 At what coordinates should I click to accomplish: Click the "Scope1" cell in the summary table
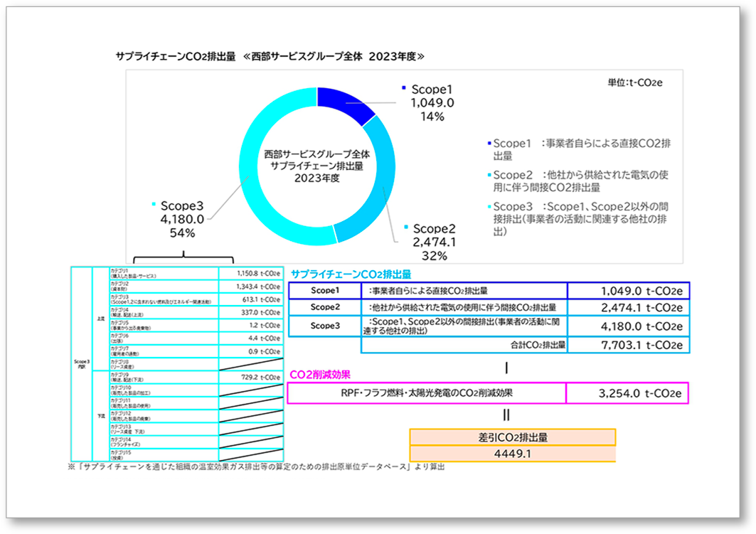325,291
